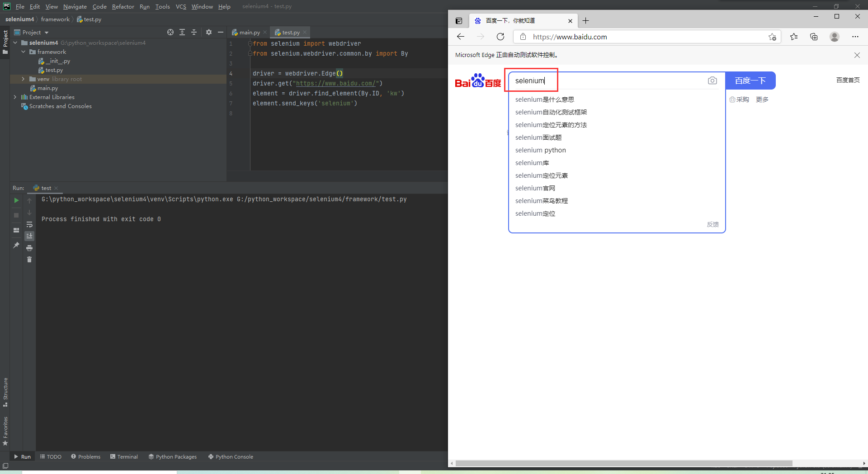
Task: Open the Project view switcher dropdown
Action: click(x=46, y=32)
